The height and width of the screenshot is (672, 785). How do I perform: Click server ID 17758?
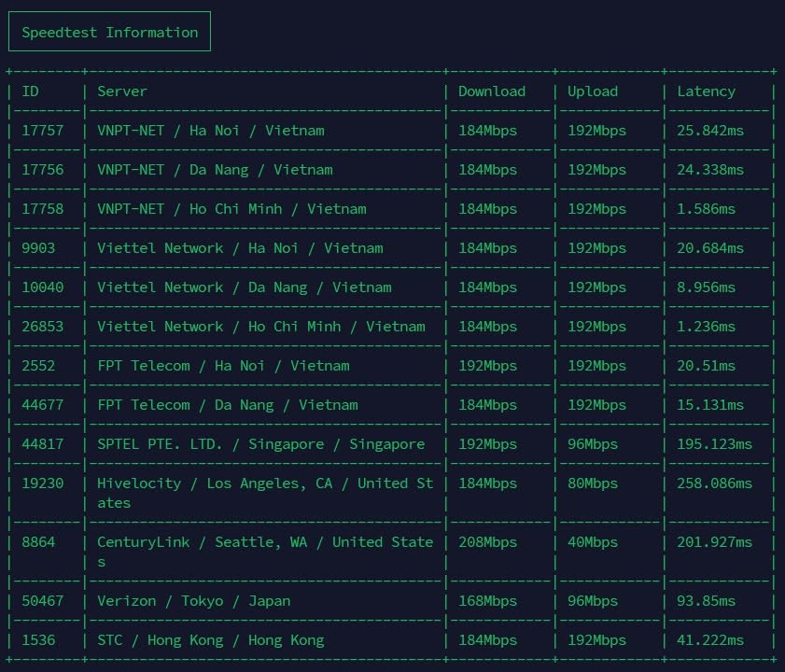click(x=43, y=209)
